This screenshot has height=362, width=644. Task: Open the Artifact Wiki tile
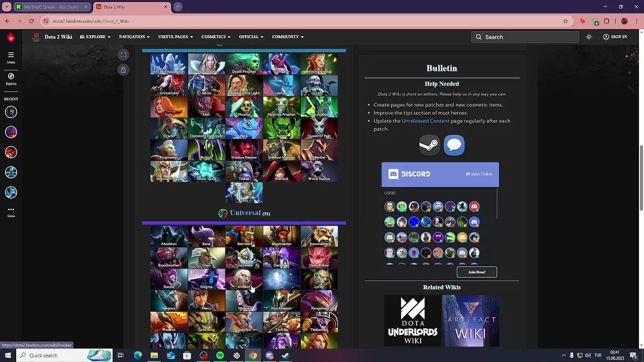click(471, 321)
